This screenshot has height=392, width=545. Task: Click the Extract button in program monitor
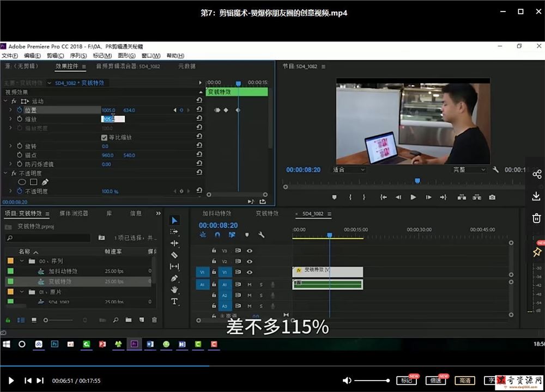[x=477, y=197]
